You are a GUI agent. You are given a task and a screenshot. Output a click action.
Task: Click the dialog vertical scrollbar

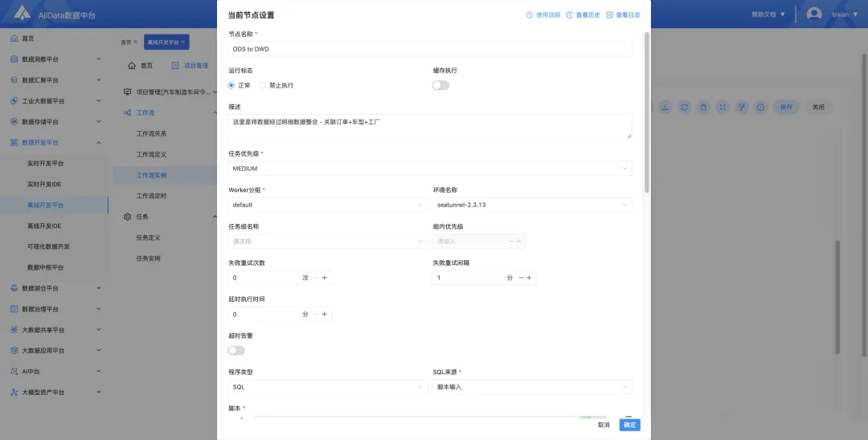click(x=646, y=112)
